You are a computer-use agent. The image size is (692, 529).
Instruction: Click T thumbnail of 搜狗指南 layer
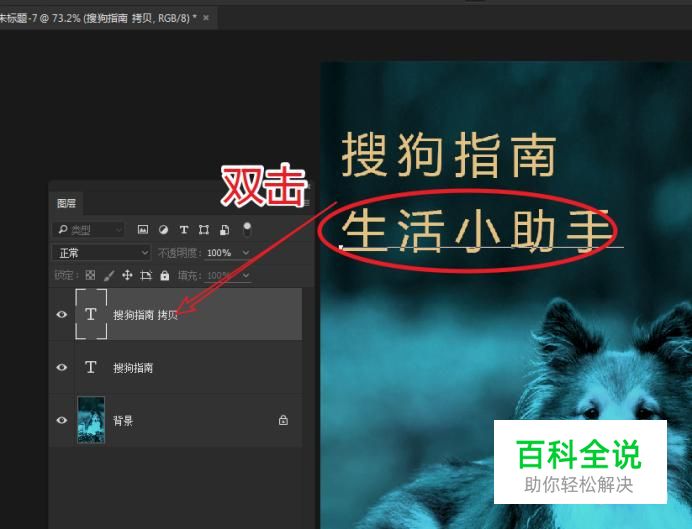coord(90,367)
